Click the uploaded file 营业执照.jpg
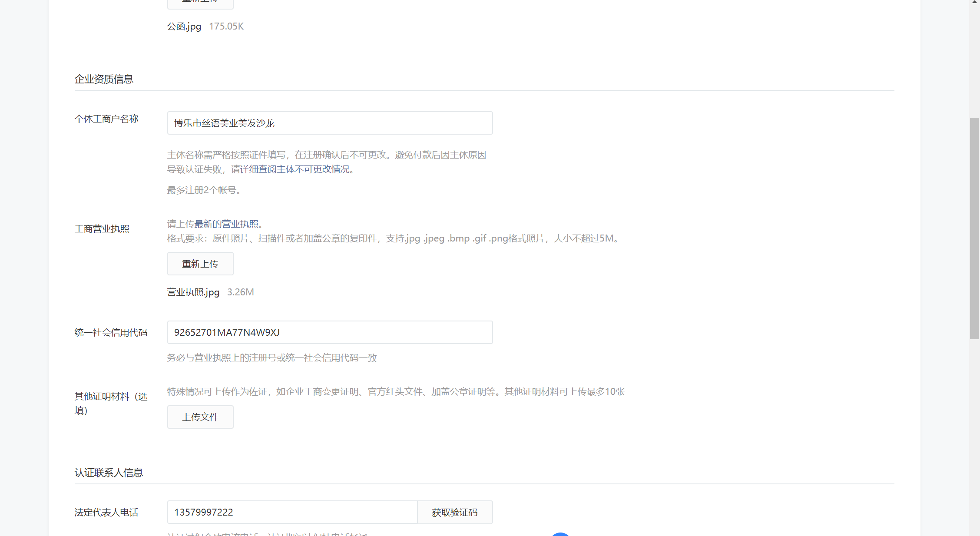Screen dimensions: 980x536 (x=193, y=292)
